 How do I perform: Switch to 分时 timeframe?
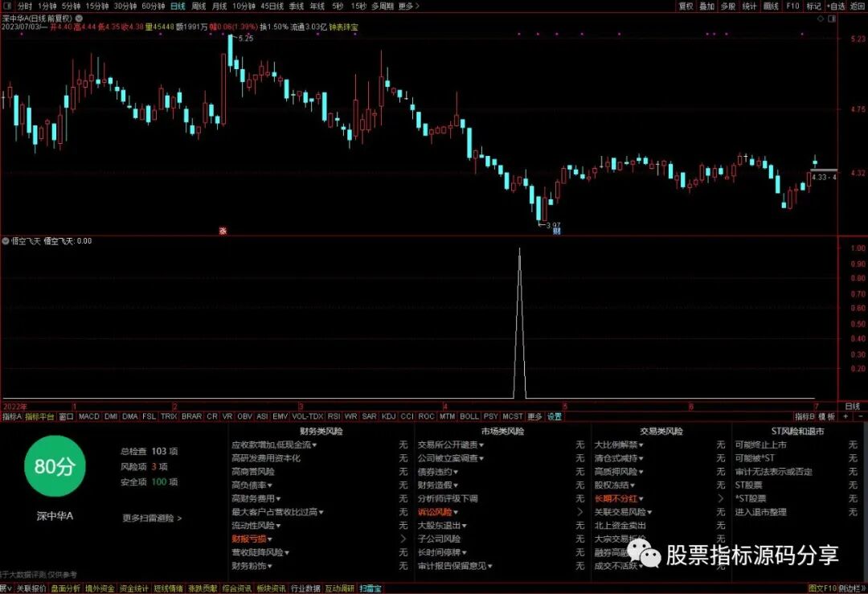tap(24, 6)
